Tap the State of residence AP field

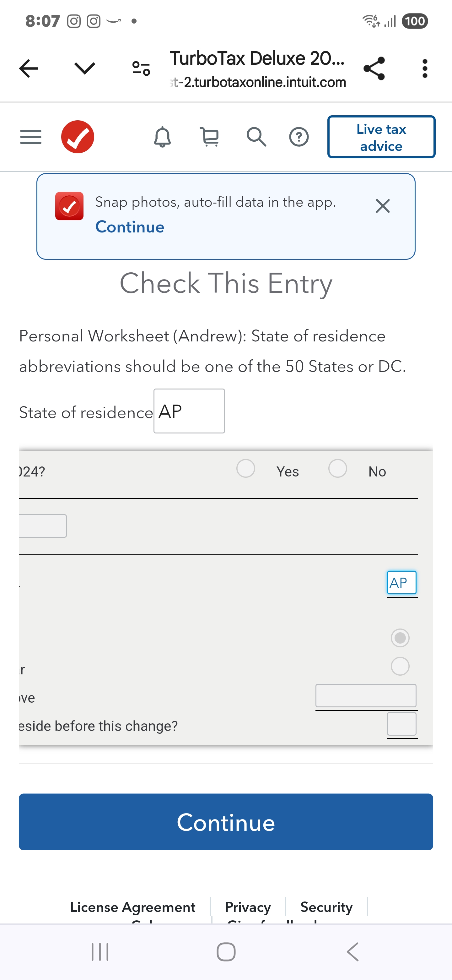click(189, 411)
